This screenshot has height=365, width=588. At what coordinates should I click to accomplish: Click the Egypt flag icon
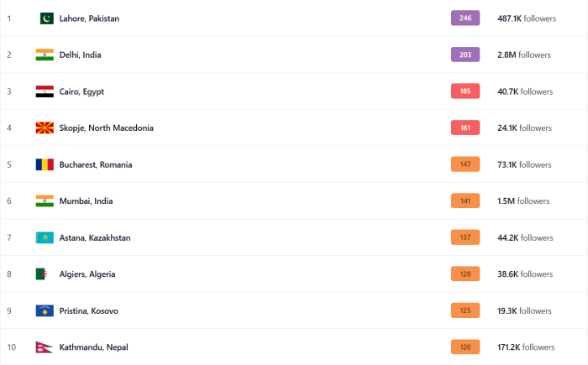point(45,91)
